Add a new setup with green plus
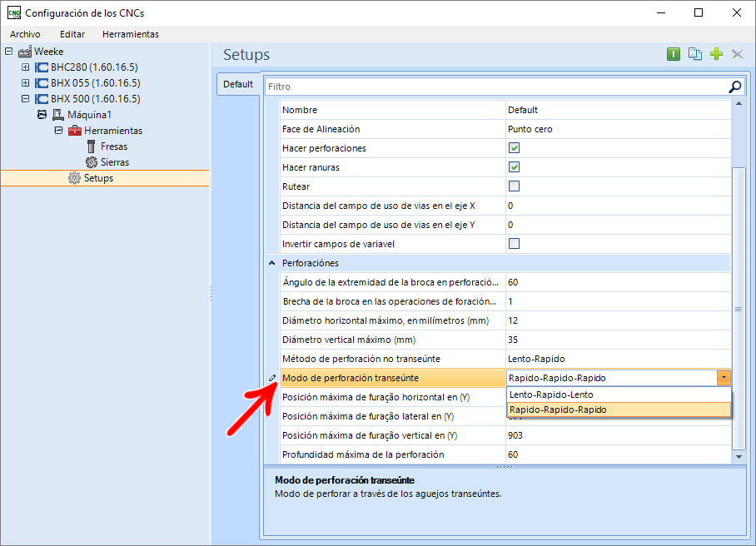 pyautogui.click(x=717, y=54)
